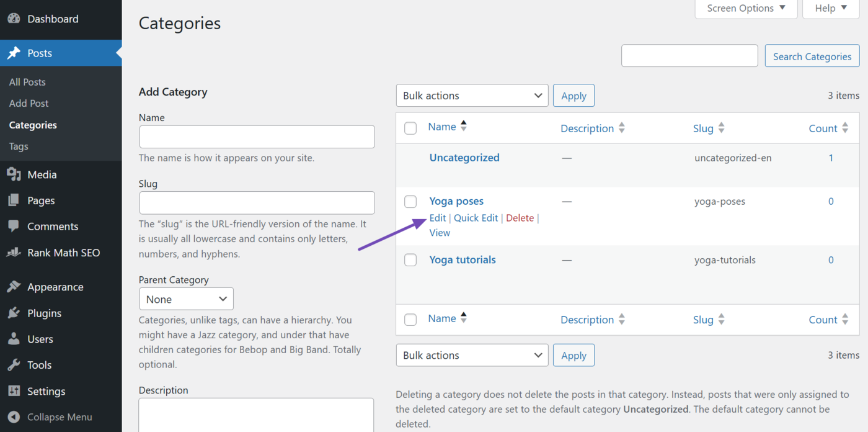Open the Media library icon

coord(14,174)
